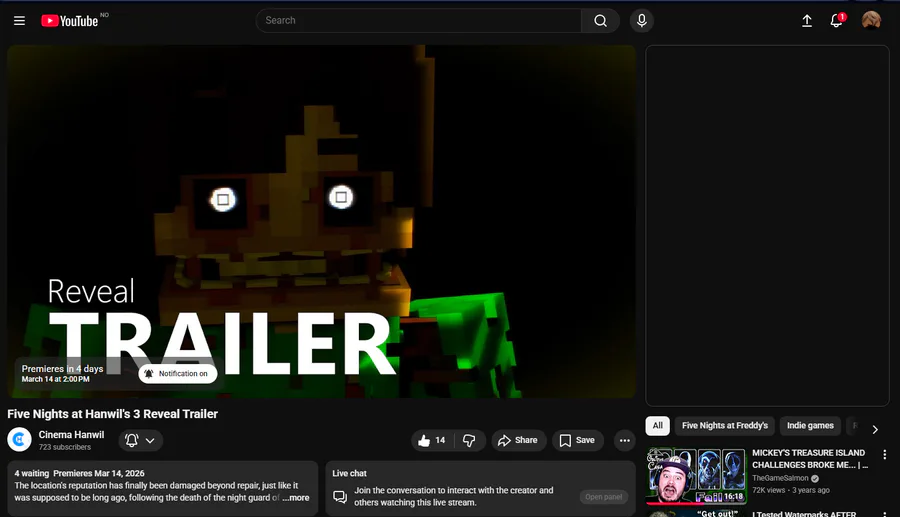Click the 'Live chat' heading
The image size is (900, 517).
tap(349, 473)
